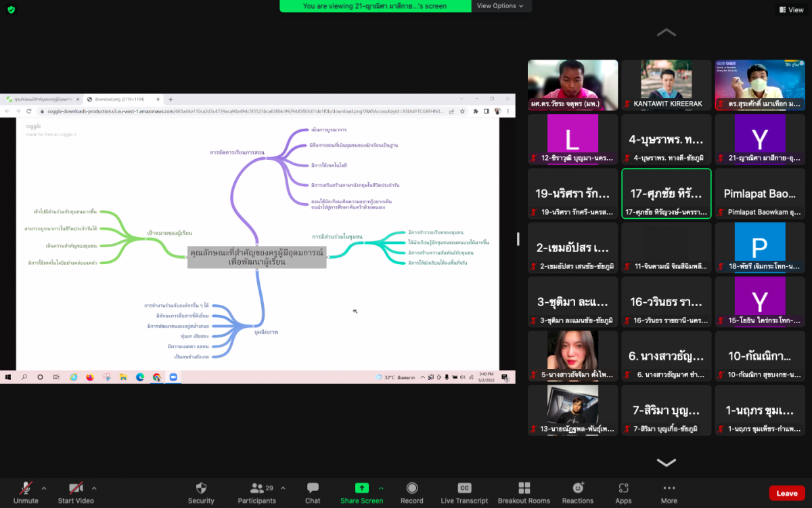Screen dimensions: 812x508
Task: Open share options caret beside Share Screen
Action: click(381, 488)
